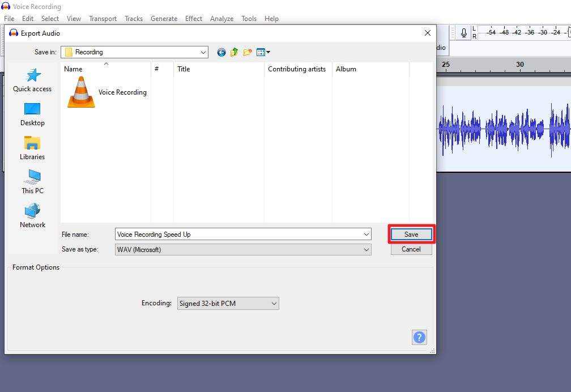
Task: Create new folder icon
Action: point(248,52)
